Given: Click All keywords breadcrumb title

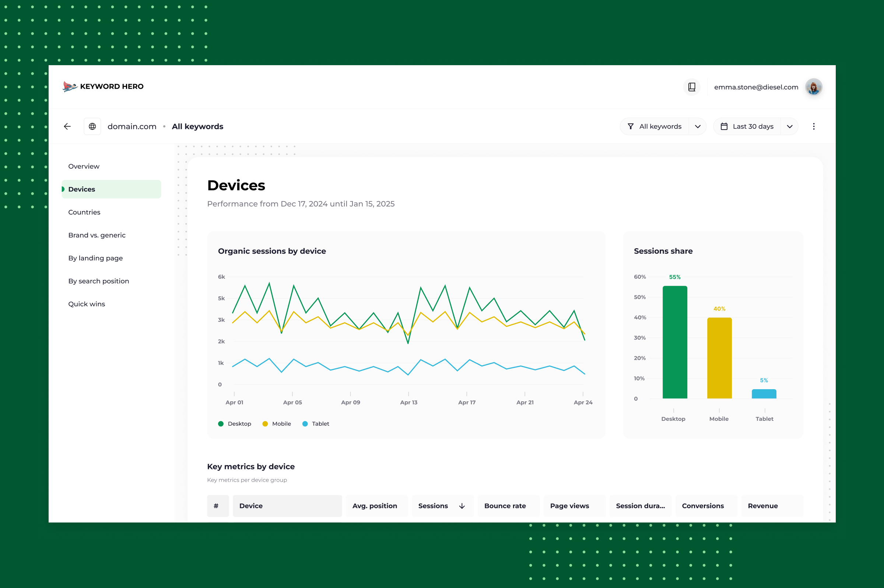Looking at the screenshot, I should (x=198, y=126).
